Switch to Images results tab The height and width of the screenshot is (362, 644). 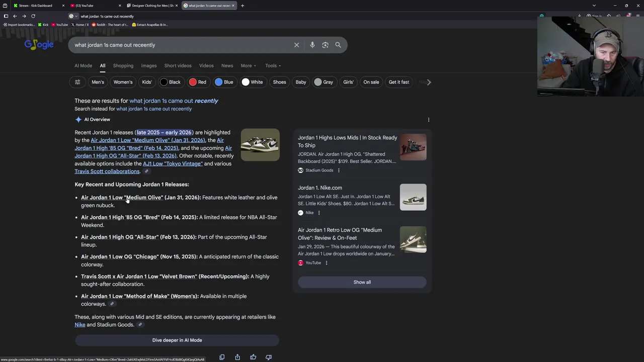click(149, 66)
